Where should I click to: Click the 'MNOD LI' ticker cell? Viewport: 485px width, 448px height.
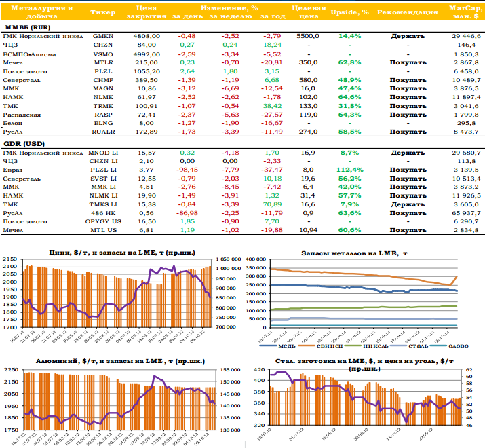coord(103,153)
